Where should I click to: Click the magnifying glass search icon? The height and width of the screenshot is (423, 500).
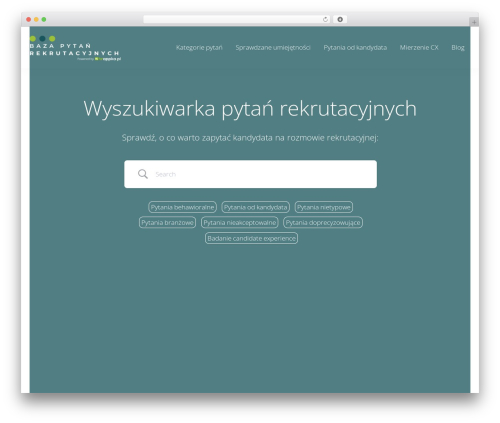pyautogui.click(x=143, y=174)
